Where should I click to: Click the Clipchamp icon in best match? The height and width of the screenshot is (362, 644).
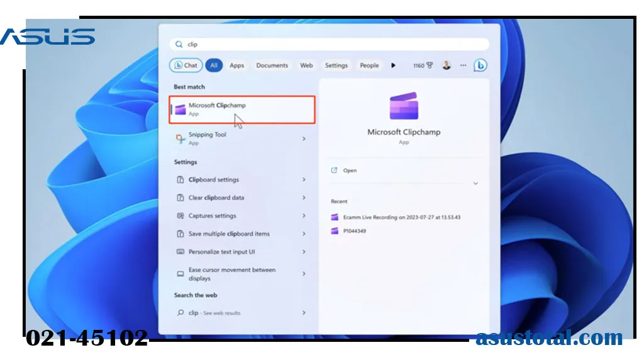coord(180,110)
